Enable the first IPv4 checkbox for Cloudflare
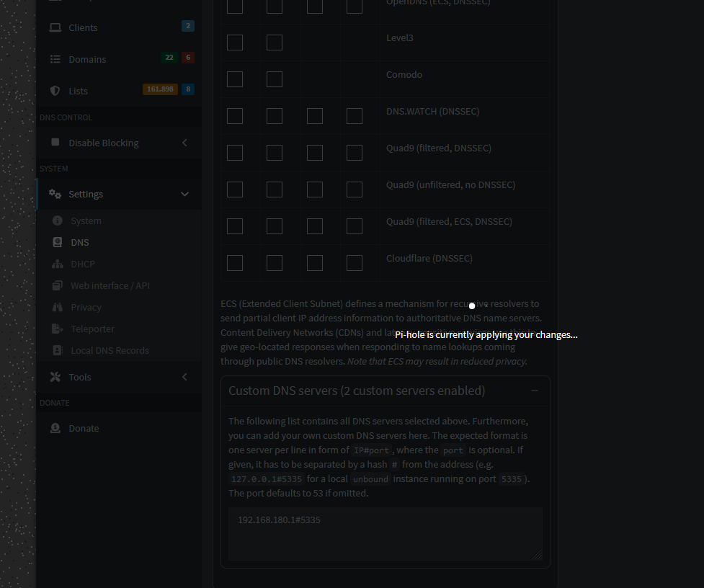The image size is (704, 588). pyautogui.click(x=235, y=264)
